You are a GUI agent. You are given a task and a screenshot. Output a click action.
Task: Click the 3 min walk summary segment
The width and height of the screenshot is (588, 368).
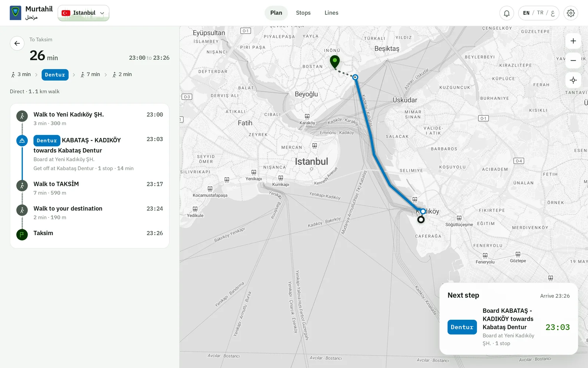21,74
